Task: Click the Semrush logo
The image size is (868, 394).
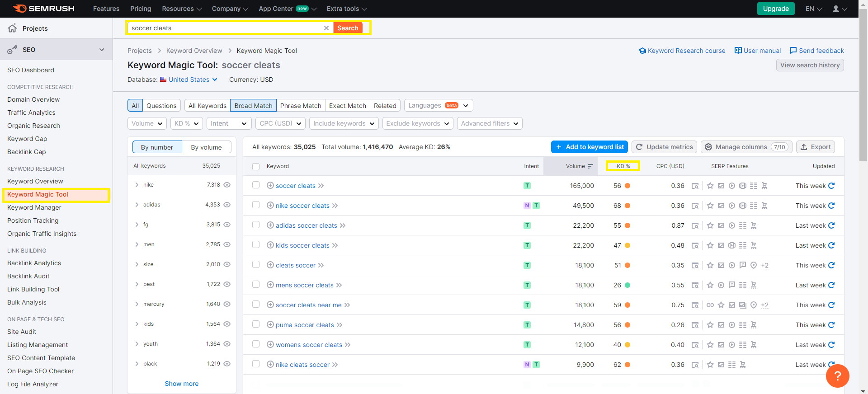Action: pos(43,9)
